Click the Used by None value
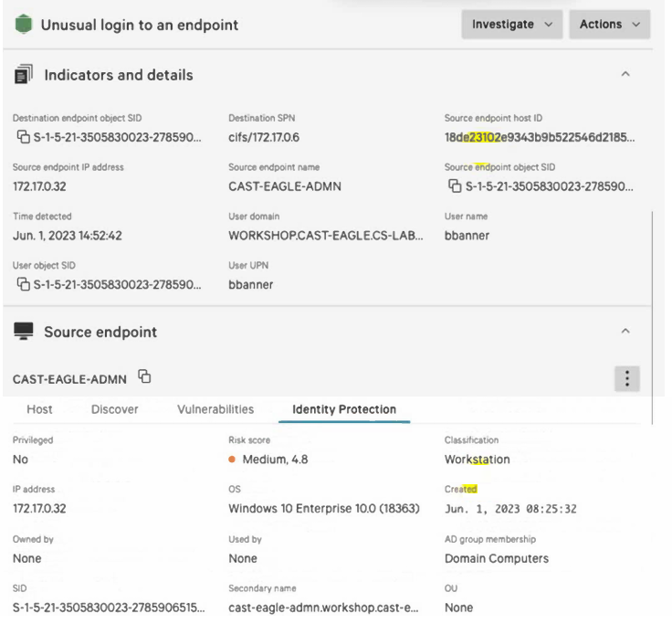Screen dimensions: 672x624 [243, 558]
